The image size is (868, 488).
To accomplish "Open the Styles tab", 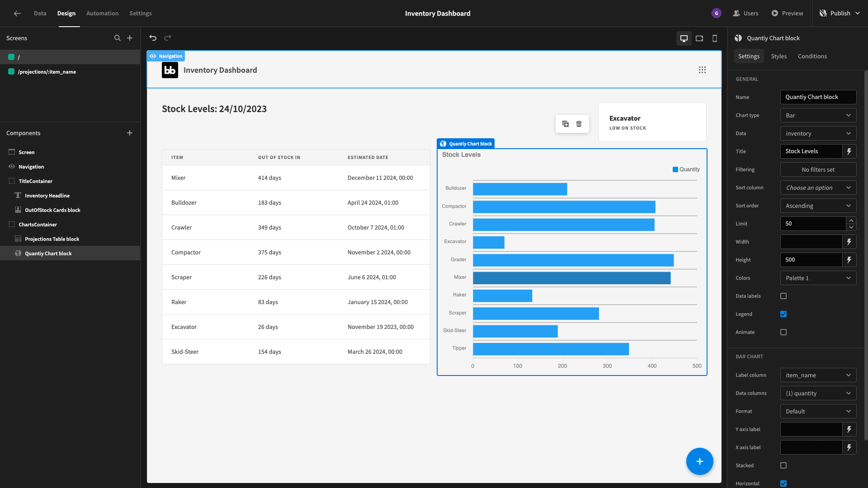I will (x=779, y=56).
